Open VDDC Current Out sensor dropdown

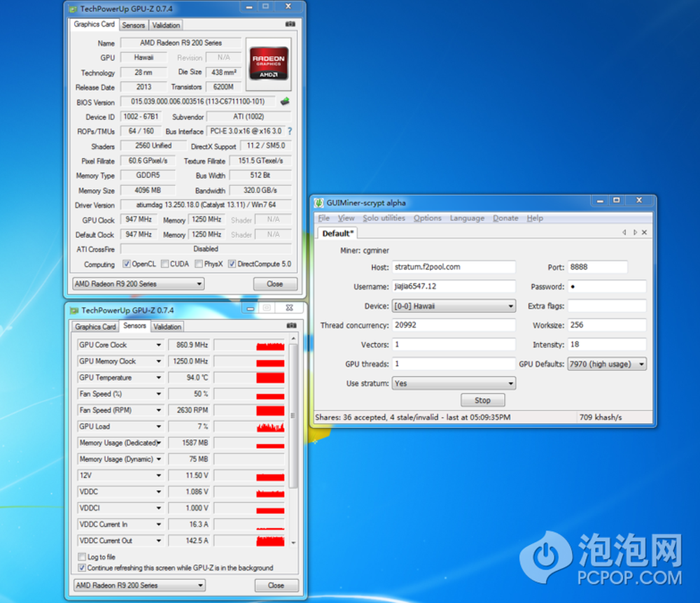pos(158,541)
